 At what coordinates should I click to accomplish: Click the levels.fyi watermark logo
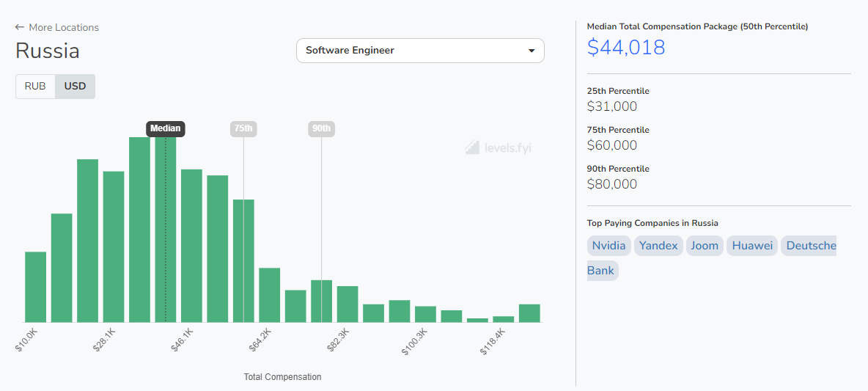472,147
